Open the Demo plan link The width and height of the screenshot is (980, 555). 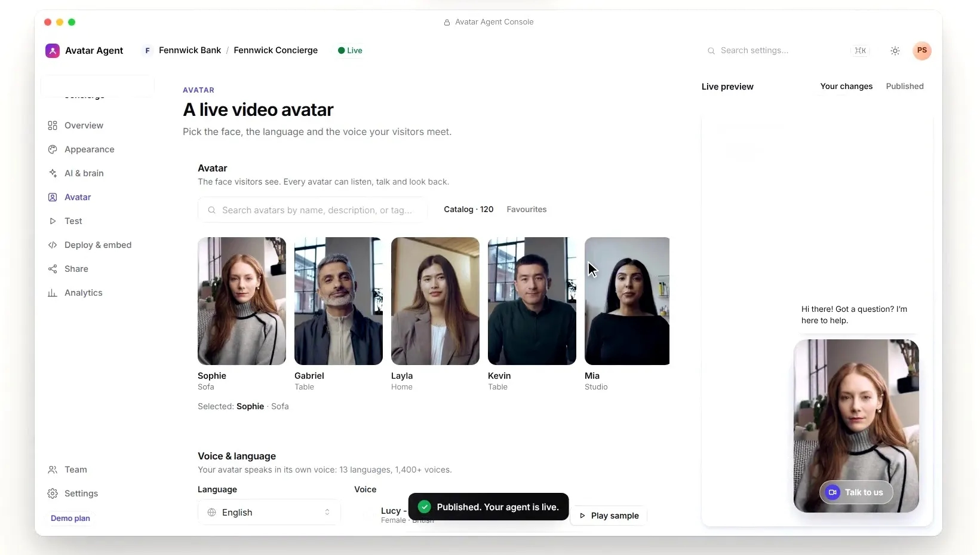click(70, 519)
